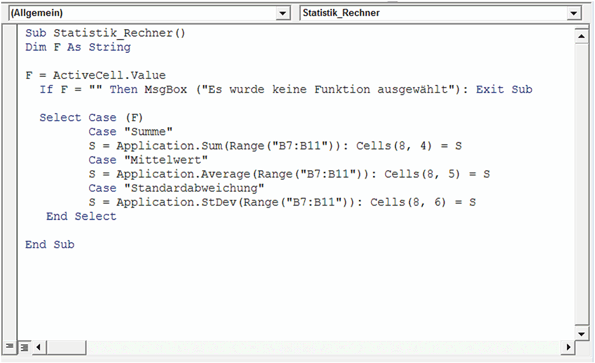Image resolution: width=595 pixels, height=363 pixels.
Task: Click the horizontal scrollbar thumb
Action: pyautogui.click(x=66, y=347)
